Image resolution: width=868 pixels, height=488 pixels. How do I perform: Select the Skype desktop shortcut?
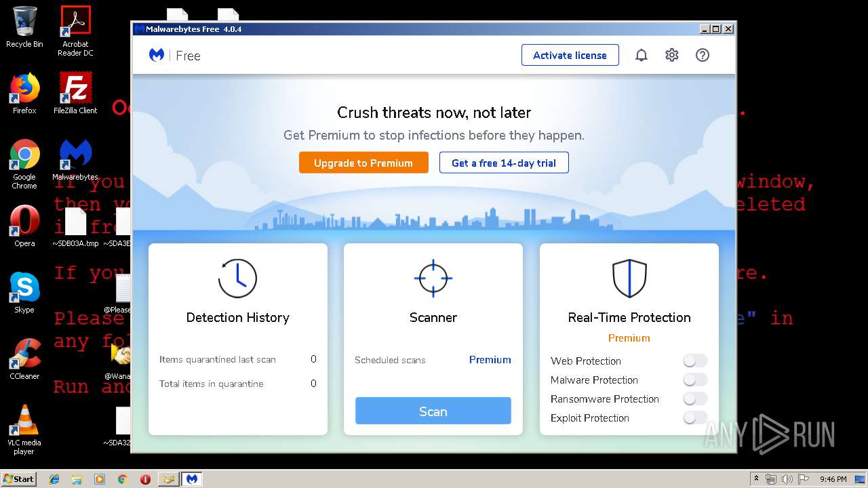point(24,293)
